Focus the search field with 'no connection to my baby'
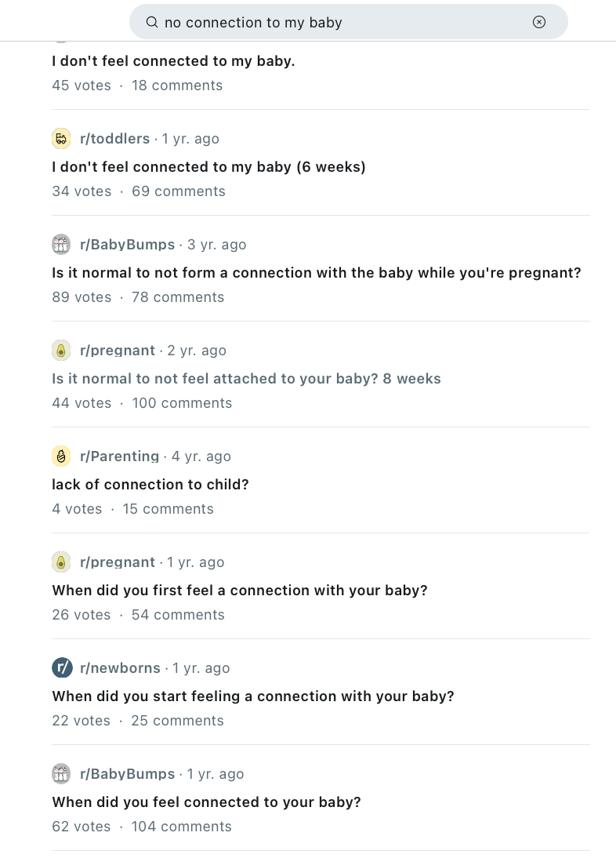This screenshot has height=858, width=616. pyautogui.click(x=348, y=22)
